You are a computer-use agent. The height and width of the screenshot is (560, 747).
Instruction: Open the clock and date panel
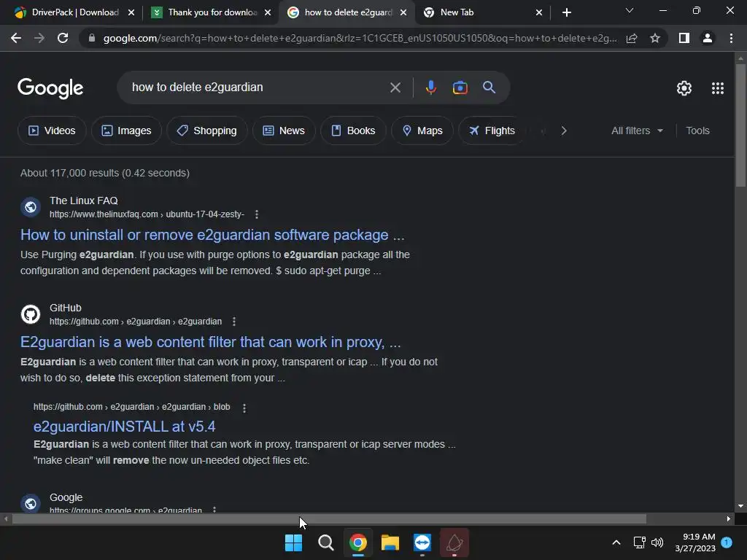(x=695, y=542)
